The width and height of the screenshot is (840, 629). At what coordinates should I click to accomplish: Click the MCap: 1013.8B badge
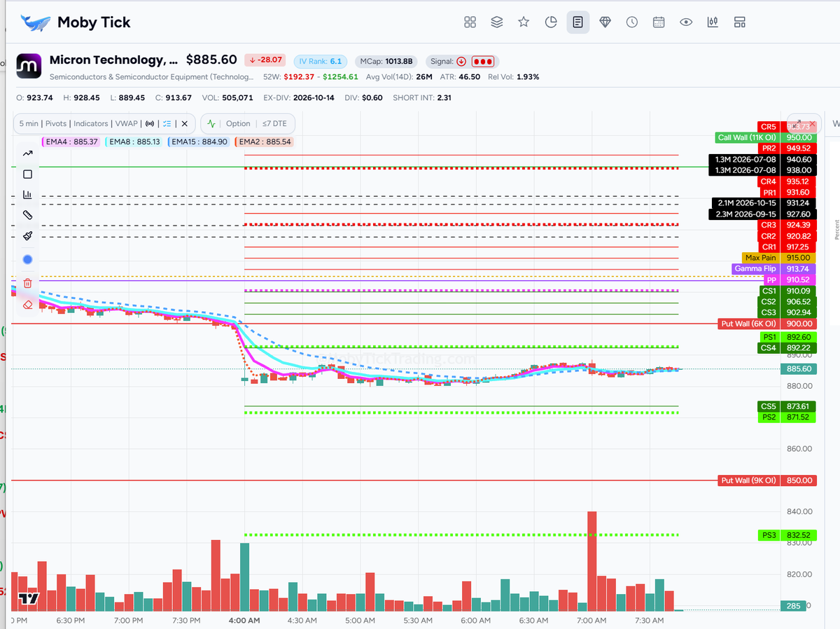pos(386,61)
